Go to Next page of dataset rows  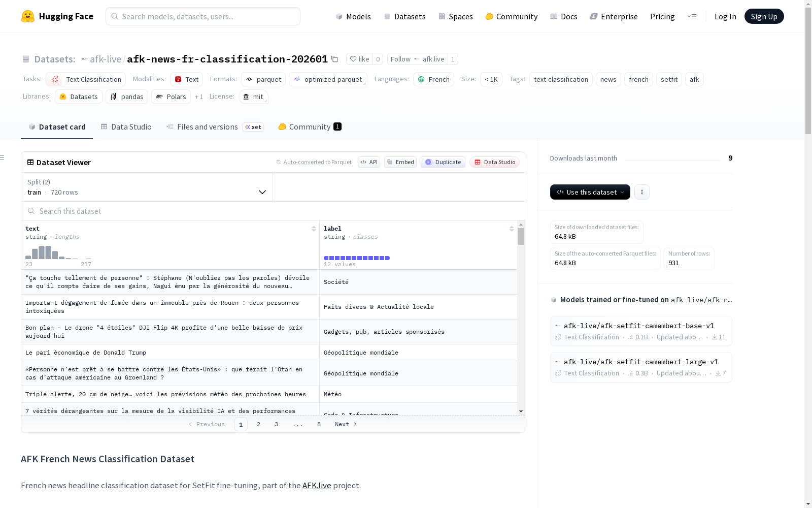346,424
